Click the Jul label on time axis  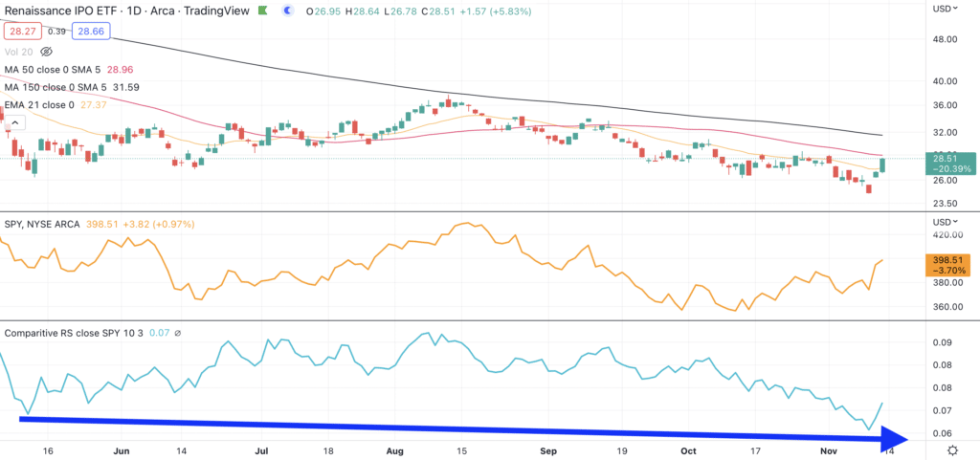pyautogui.click(x=261, y=450)
